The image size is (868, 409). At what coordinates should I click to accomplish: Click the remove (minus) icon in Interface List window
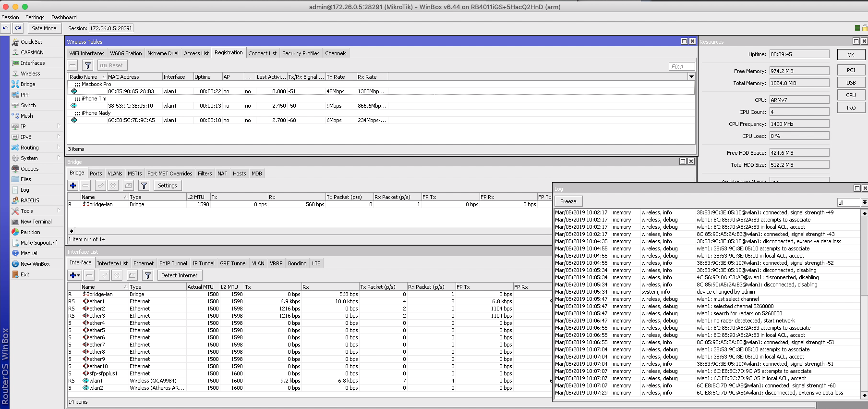[x=89, y=275]
